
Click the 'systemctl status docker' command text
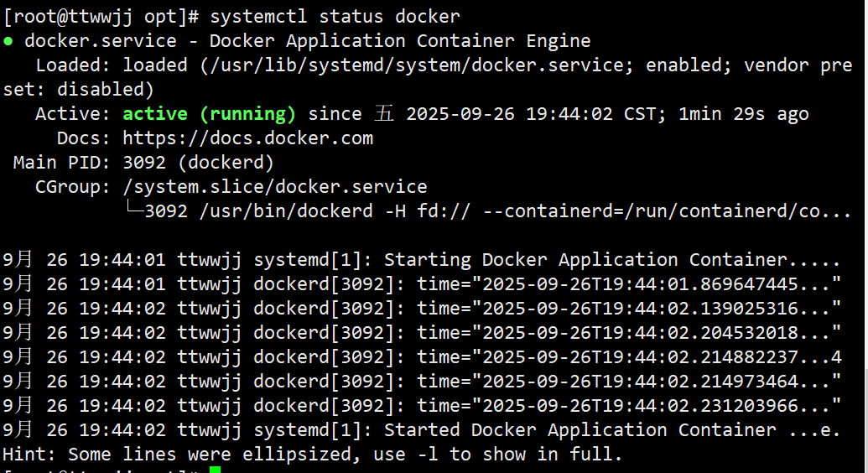(x=335, y=16)
